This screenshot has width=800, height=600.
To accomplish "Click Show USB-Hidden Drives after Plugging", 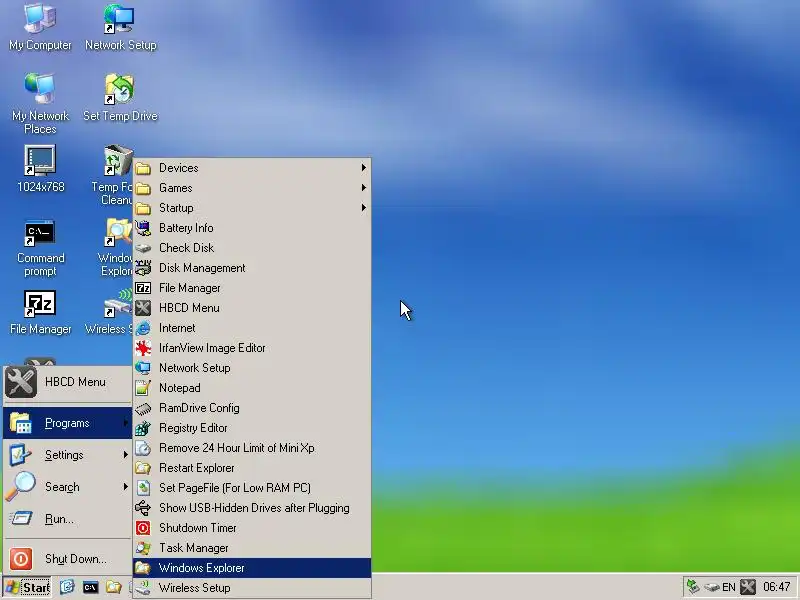I will click(252, 508).
